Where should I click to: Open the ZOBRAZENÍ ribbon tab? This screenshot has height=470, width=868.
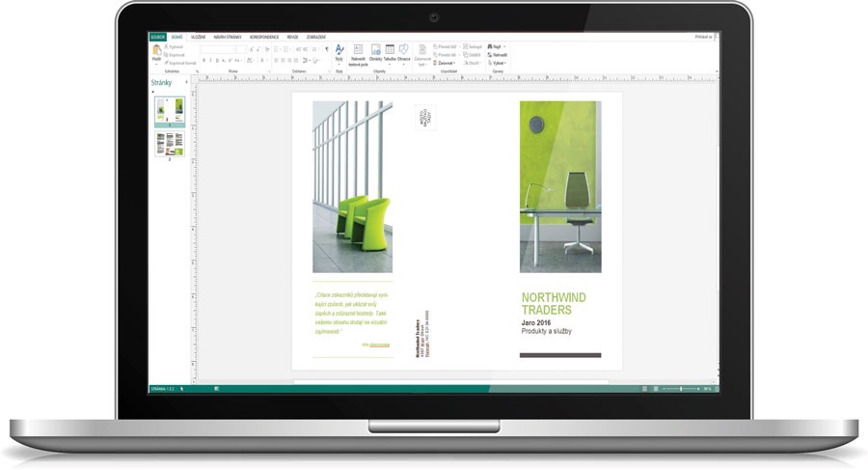coord(316,37)
